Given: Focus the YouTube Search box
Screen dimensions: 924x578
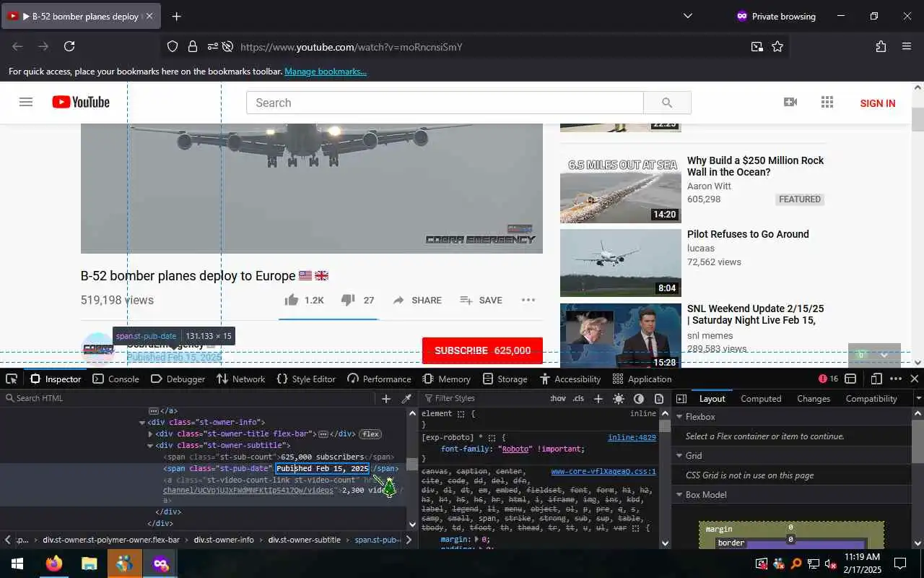Looking at the screenshot, I should coord(445,103).
